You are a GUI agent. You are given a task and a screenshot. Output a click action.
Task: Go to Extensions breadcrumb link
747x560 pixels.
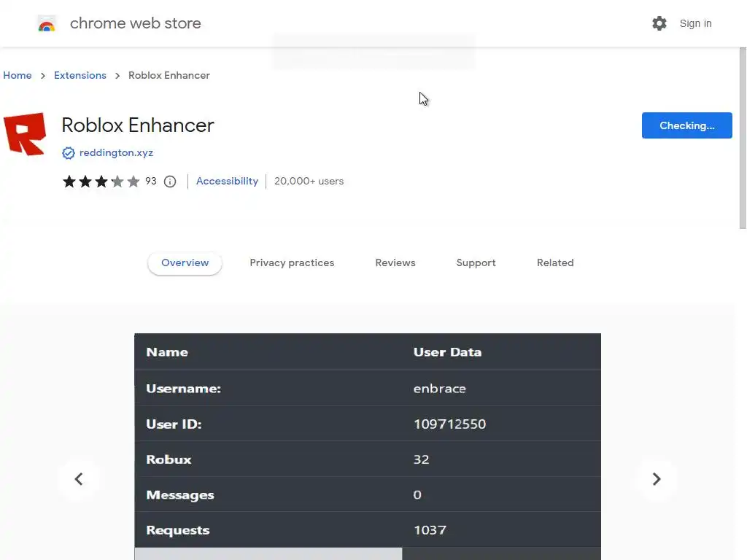80,75
